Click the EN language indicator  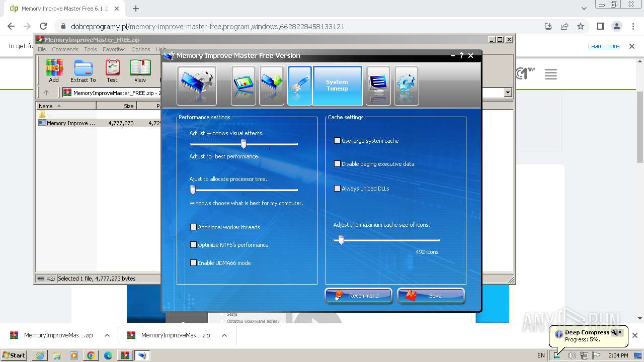[541, 355]
